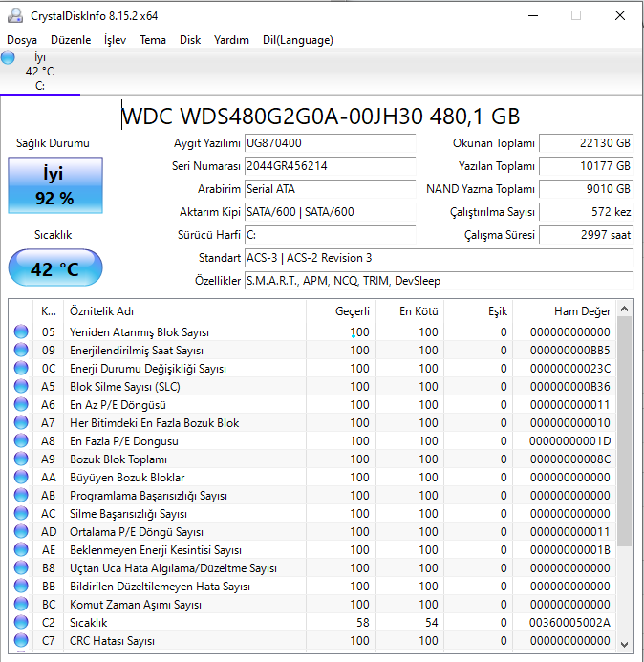Click the K... ID column header

48,311
